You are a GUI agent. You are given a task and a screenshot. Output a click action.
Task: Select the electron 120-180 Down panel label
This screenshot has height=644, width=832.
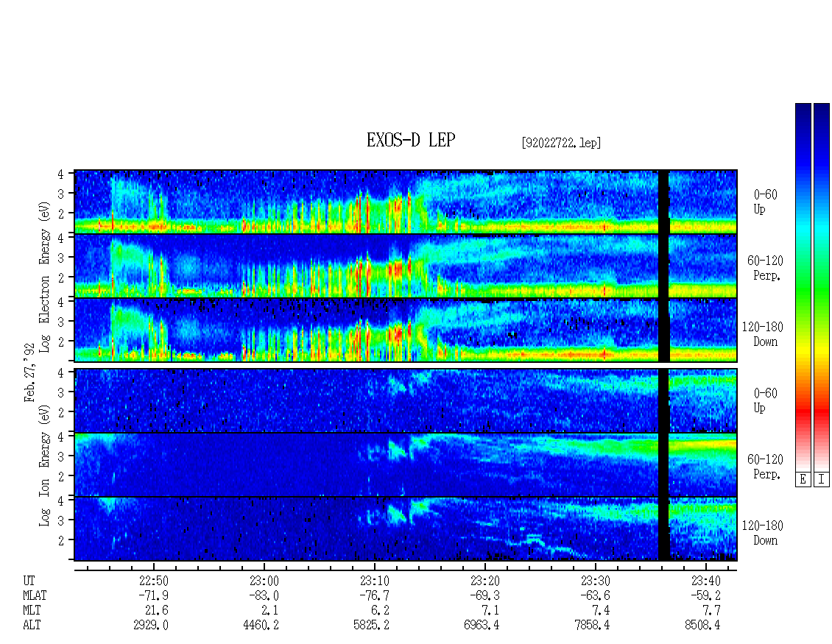763,334
